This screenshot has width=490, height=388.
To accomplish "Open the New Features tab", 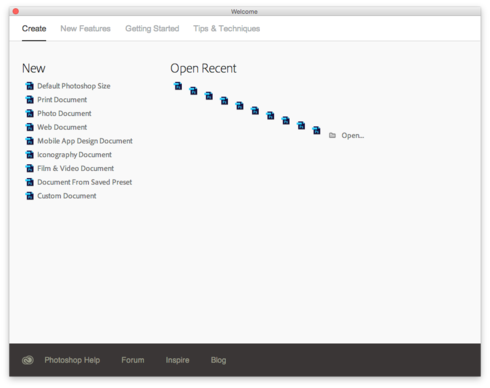I will click(85, 29).
